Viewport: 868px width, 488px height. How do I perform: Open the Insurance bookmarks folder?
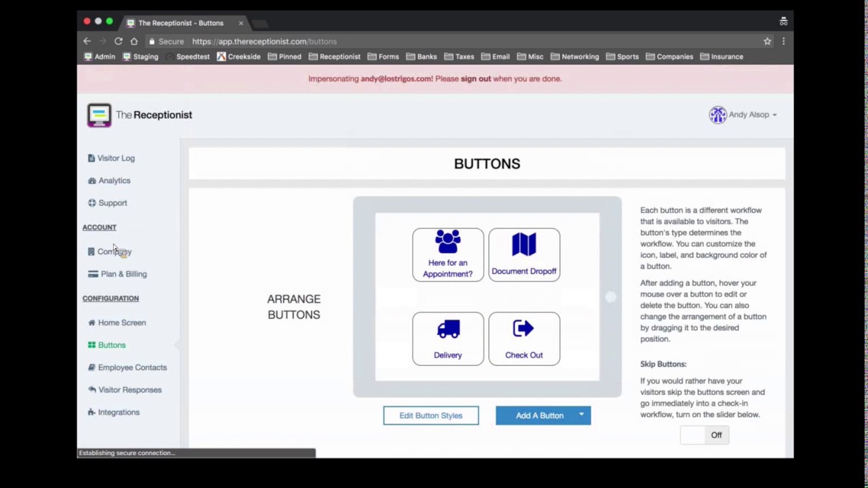point(722,57)
